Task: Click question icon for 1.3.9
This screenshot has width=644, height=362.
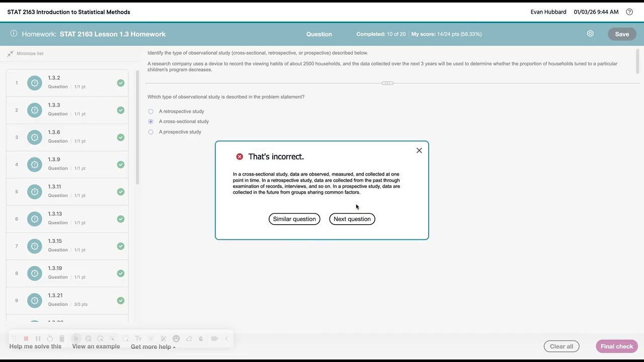Action: (x=35, y=164)
